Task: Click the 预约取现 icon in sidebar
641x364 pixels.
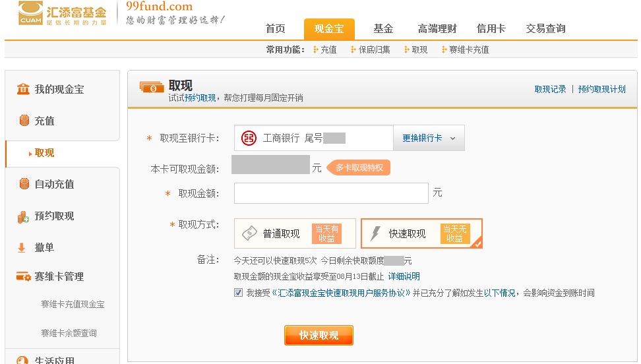Action: click(x=24, y=216)
